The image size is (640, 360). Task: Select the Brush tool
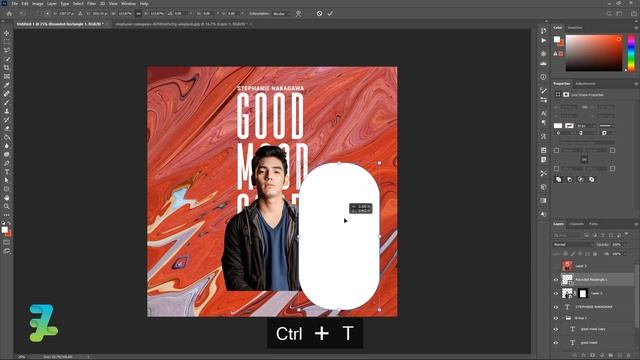coord(7,102)
